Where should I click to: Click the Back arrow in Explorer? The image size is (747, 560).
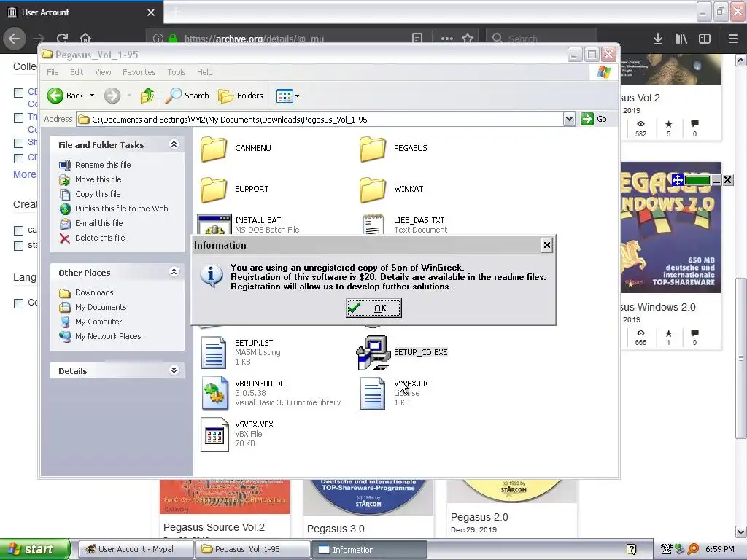click(55, 96)
